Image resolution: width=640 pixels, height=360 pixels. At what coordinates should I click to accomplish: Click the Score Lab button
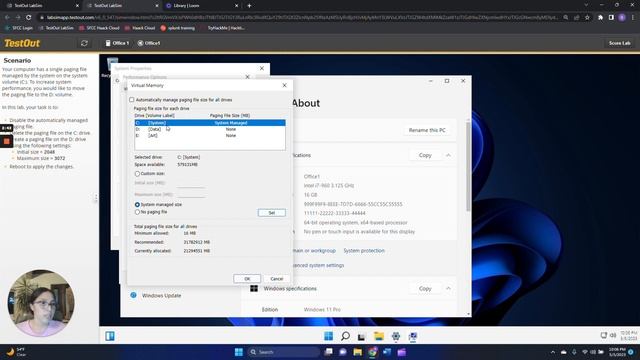click(619, 43)
